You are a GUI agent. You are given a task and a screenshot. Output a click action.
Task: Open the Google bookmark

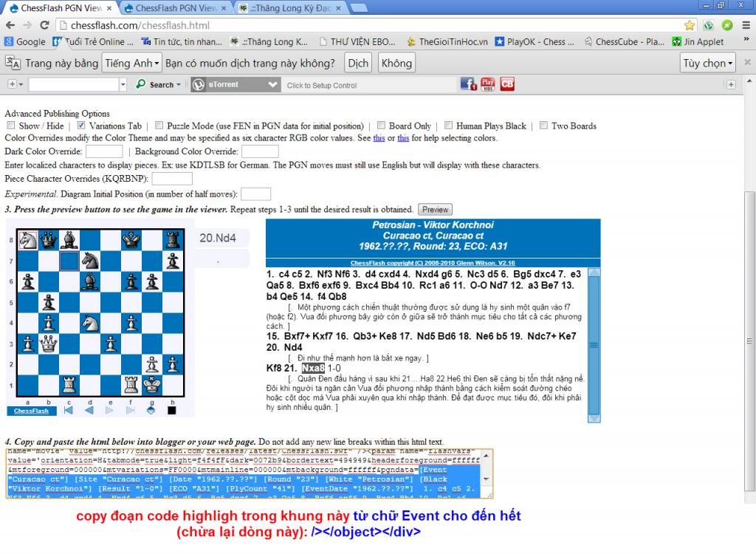[x=25, y=42]
